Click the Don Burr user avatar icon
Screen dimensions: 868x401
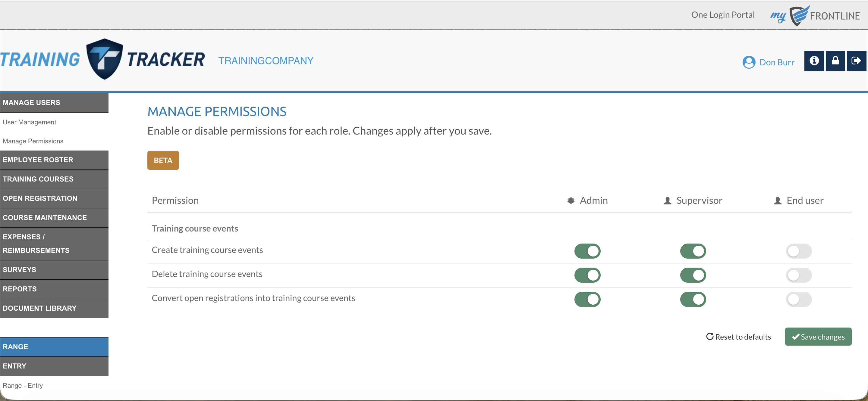click(x=749, y=62)
